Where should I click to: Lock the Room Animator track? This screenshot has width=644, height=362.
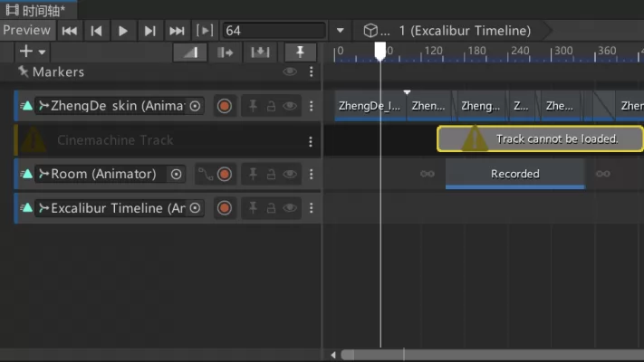click(x=270, y=174)
